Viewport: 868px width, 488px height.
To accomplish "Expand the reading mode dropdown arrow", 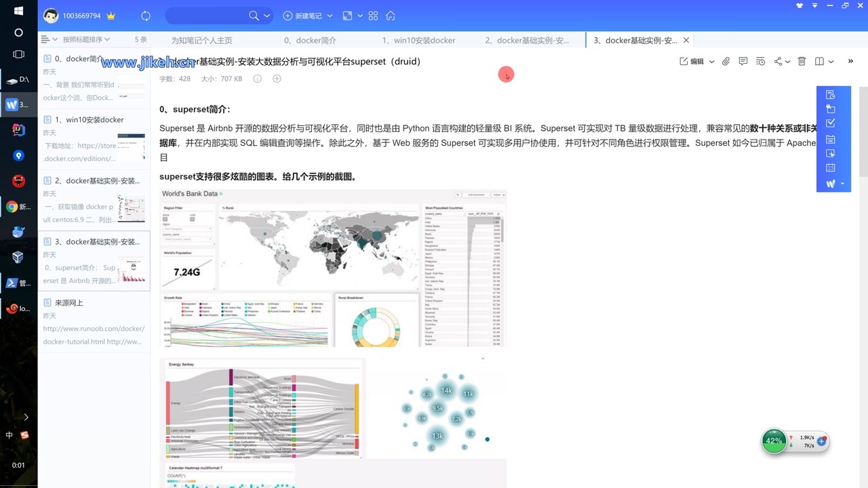I will (831, 62).
